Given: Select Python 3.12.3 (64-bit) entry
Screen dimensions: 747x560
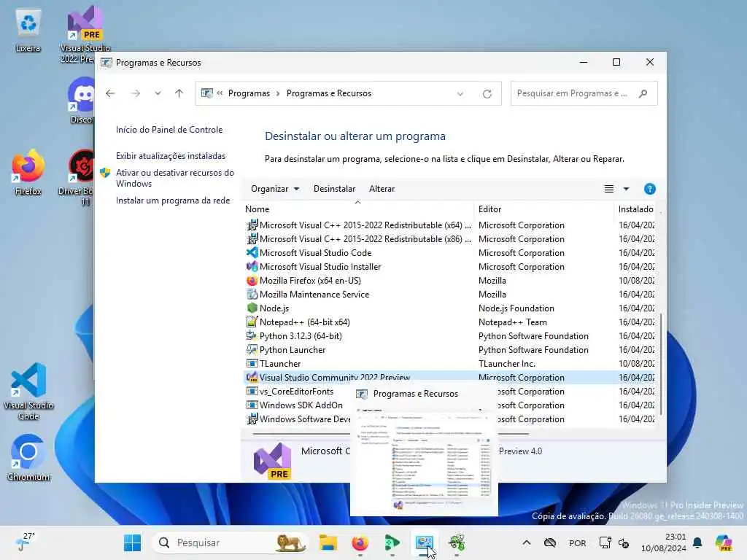Looking at the screenshot, I should [x=449, y=335].
